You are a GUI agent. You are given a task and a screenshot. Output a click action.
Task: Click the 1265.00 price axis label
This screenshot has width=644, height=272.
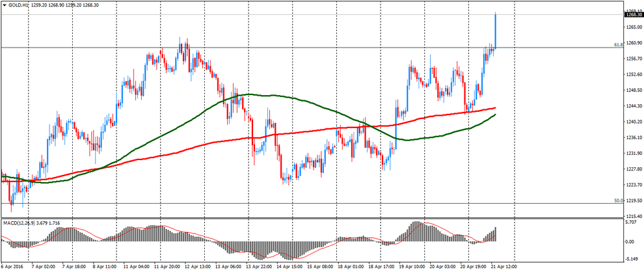(633, 27)
